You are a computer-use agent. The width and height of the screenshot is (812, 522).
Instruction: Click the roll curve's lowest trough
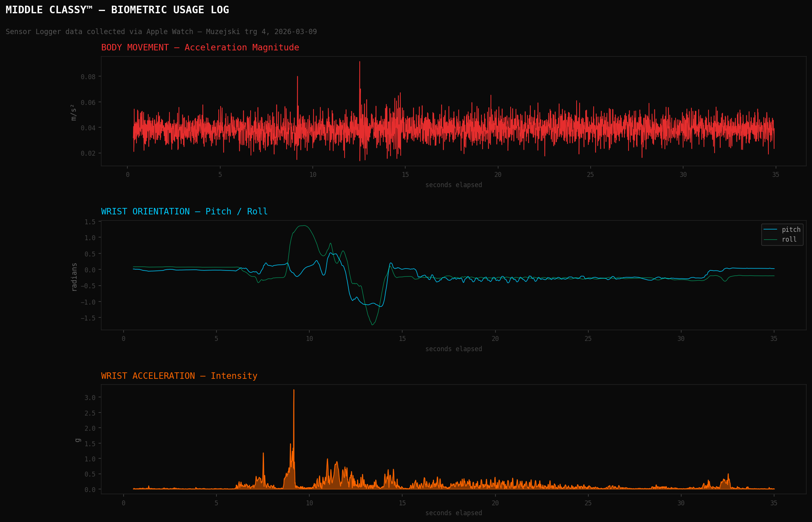click(x=372, y=324)
